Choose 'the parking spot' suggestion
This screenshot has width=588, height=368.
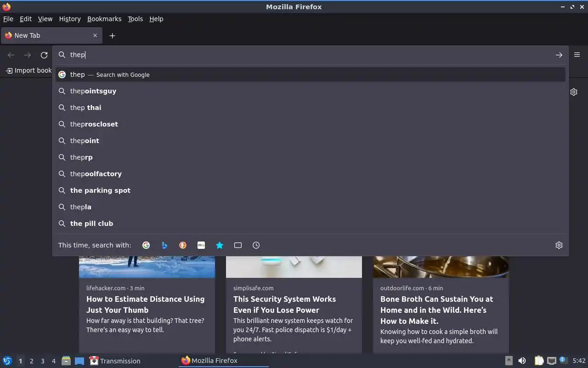click(x=311, y=190)
